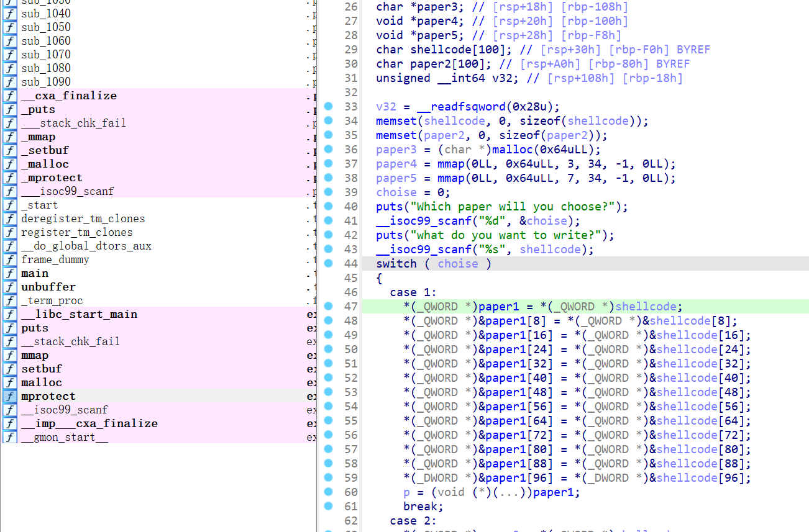Click the function icon beside _term_proc
The image size is (809, 532).
(x=10, y=300)
